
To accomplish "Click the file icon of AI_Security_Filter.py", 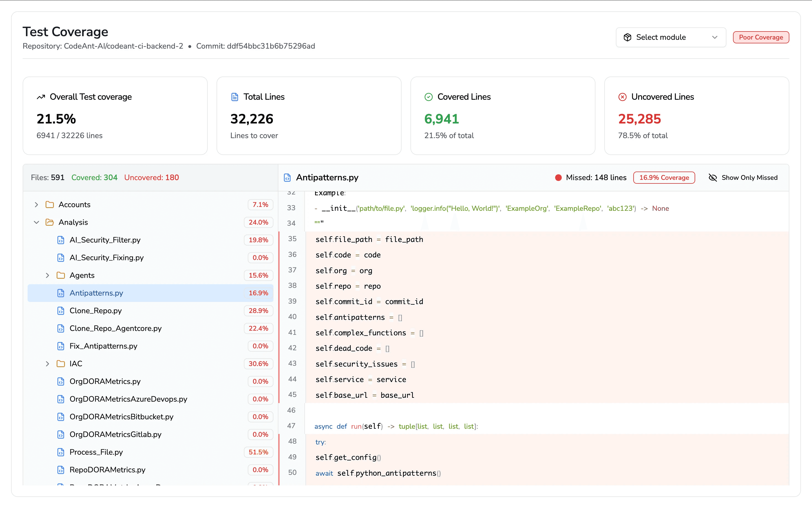I will (61, 240).
